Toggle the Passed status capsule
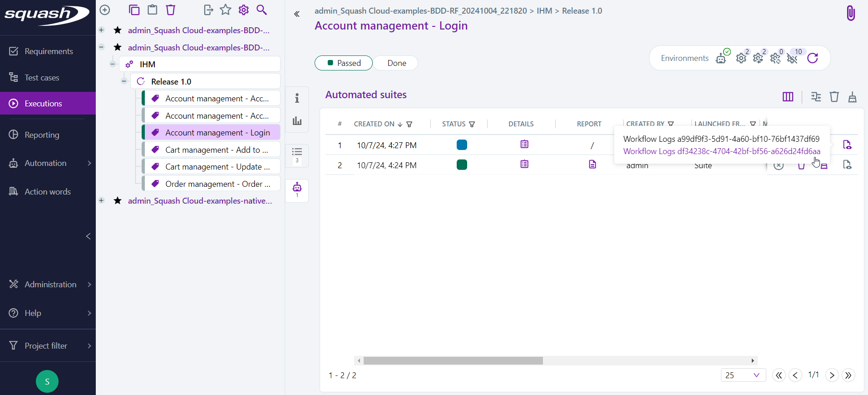 pyautogui.click(x=344, y=63)
